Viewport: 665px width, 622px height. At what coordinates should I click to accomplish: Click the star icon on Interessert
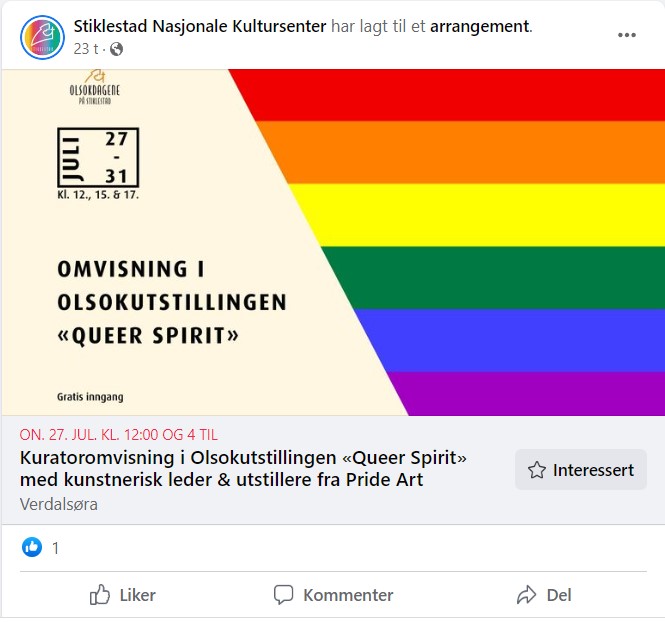(x=536, y=470)
